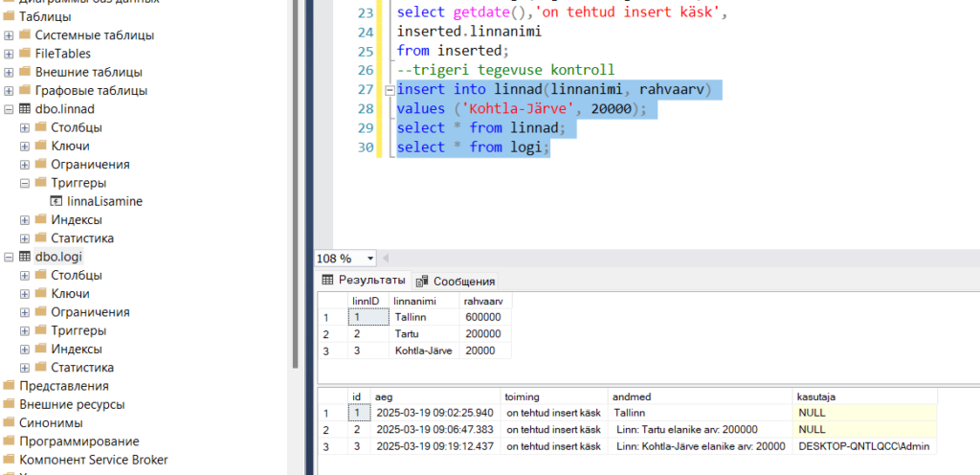Click the dbo.logi table icon

[24, 257]
